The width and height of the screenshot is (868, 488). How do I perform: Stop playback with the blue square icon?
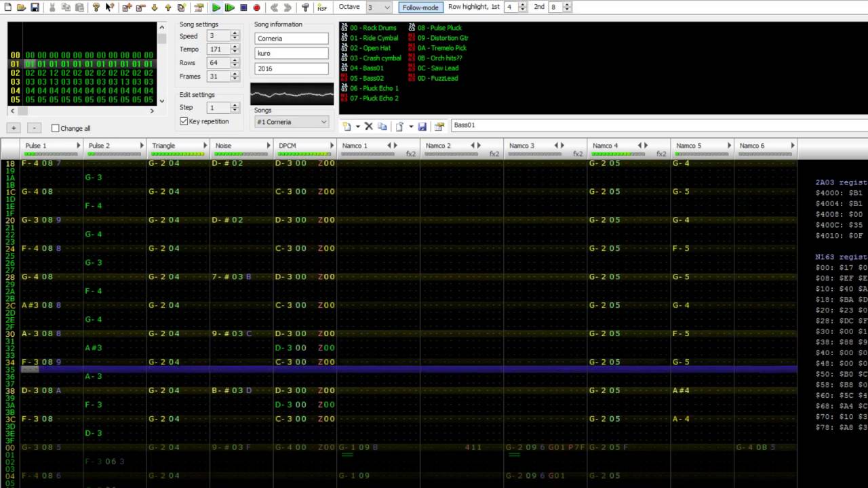243,7
